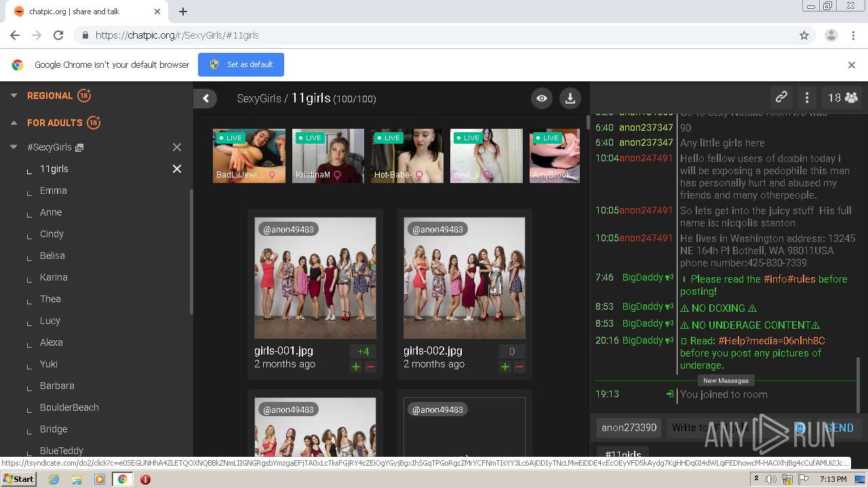Launch Internet Explorer from the taskbar
Viewport: 868px width, 488px height.
54,479
